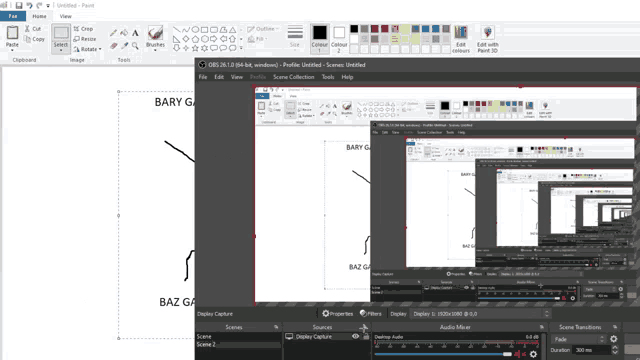Switch to the View ribbon tab in Paint

pyautogui.click(x=65, y=16)
